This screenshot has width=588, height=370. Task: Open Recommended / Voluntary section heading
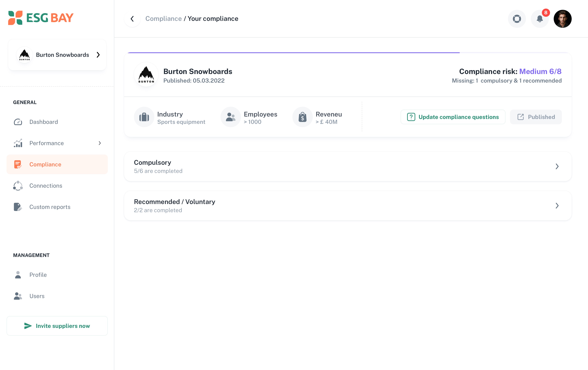click(175, 202)
